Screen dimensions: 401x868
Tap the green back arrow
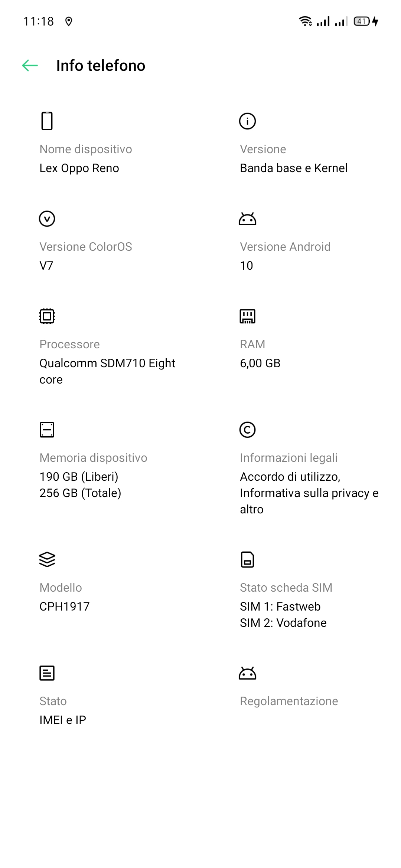(x=30, y=66)
